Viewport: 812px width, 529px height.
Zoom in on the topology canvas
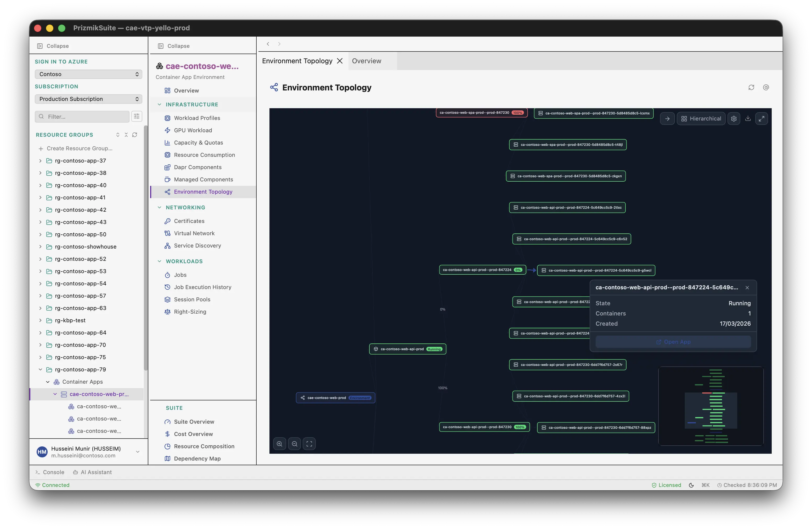pos(279,444)
